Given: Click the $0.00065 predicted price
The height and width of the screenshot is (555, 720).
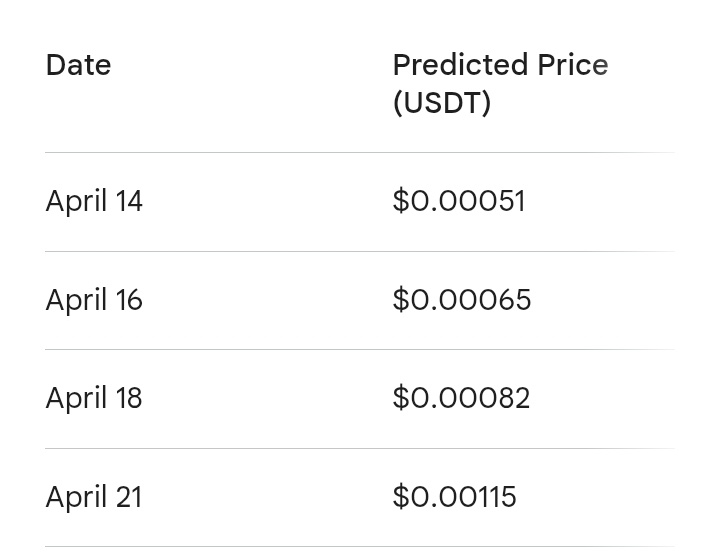Looking at the screenshot, I should coord(462,300).
